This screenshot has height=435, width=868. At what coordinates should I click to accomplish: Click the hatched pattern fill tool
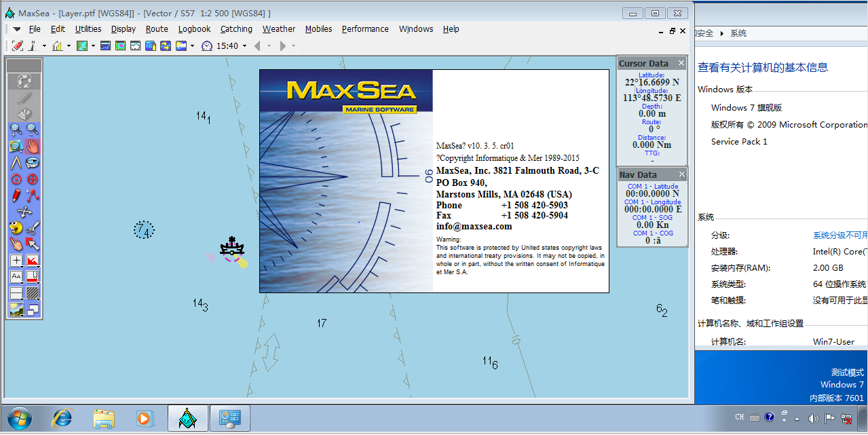pyautogui.click(x=33, y=293)
